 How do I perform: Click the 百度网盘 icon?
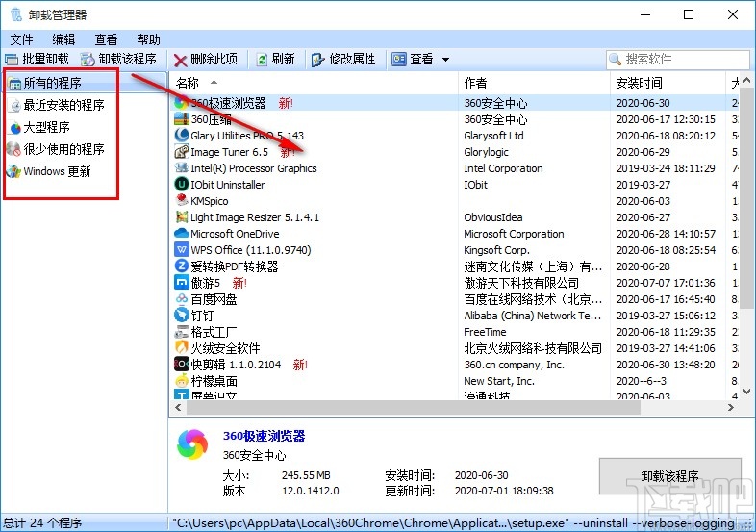(182, 299)
